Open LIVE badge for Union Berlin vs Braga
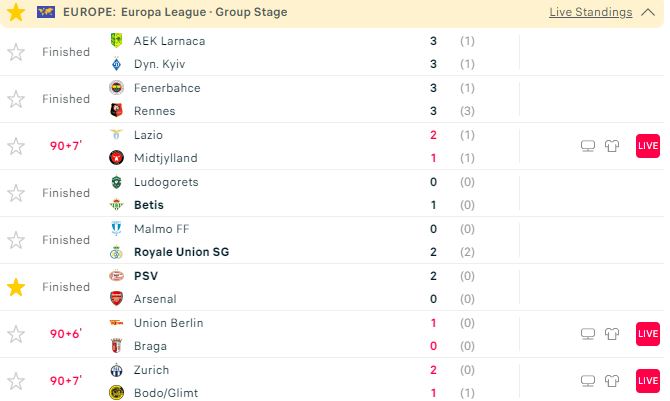This screenshot has height=401, width=670. point(647,334)
